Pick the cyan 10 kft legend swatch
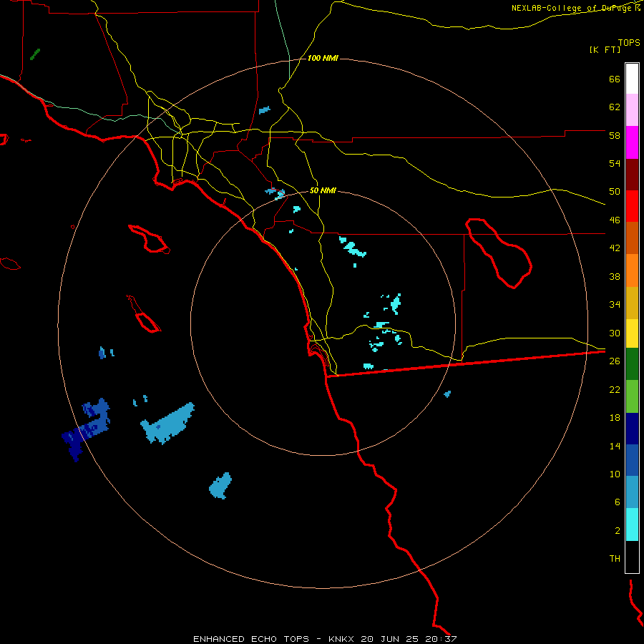Image resolution: width=644 pixels, height=644 pixels. coord(632,525)
